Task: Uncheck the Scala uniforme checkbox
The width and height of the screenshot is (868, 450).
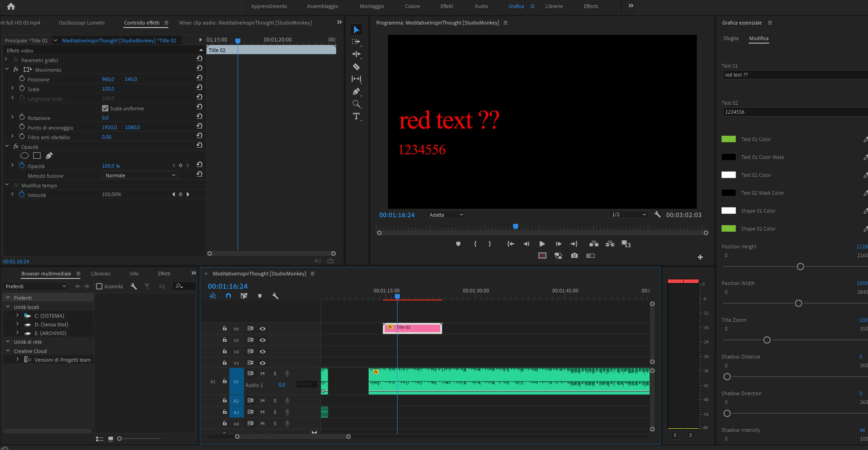Action: coord(105,108)
